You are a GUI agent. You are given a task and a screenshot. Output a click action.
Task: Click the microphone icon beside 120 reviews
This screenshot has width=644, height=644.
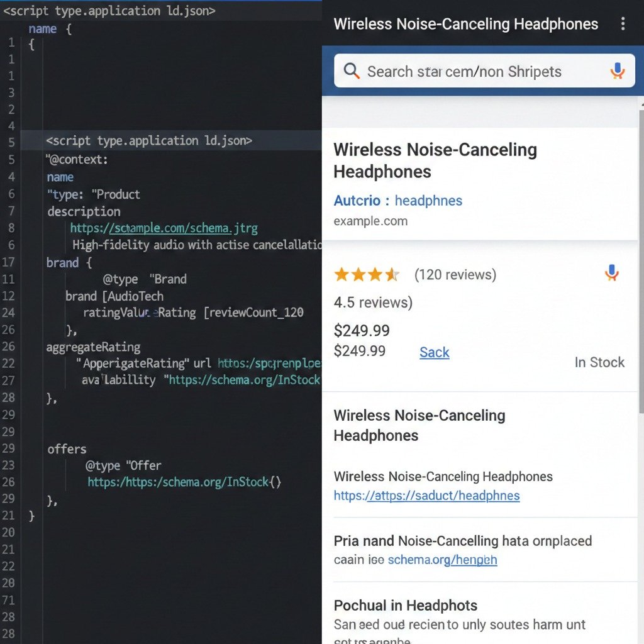[x=611, y=273]
